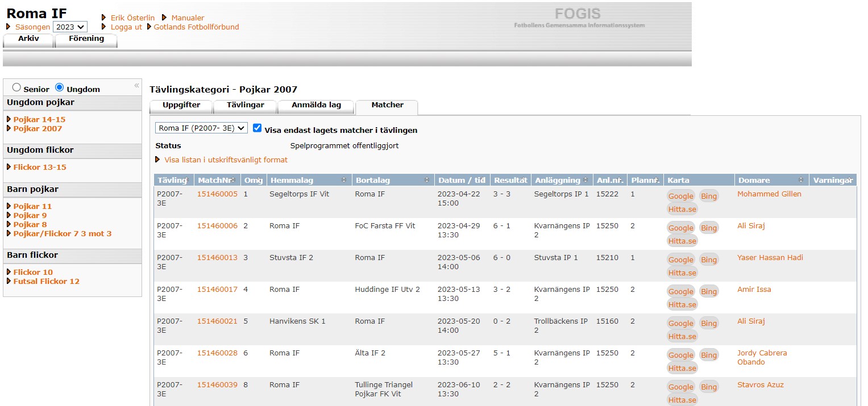
Task: Open match number 151460017 link
Action: pos(217,289)
